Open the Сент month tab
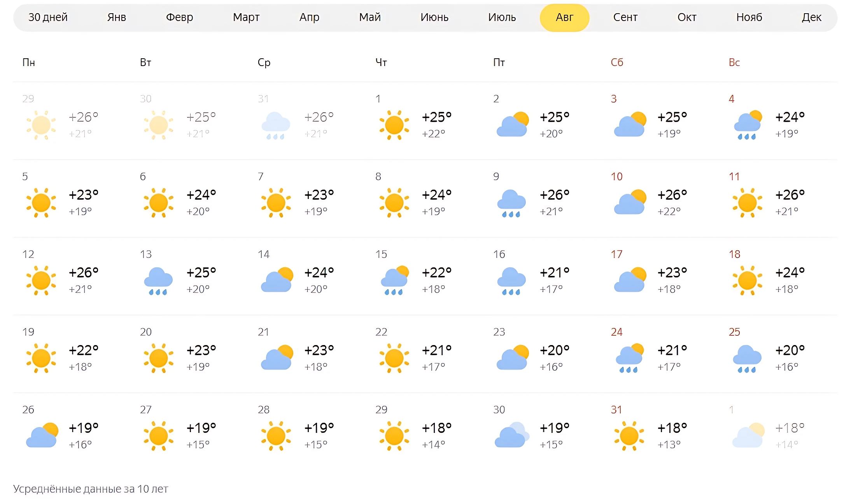 coord(625,17)
